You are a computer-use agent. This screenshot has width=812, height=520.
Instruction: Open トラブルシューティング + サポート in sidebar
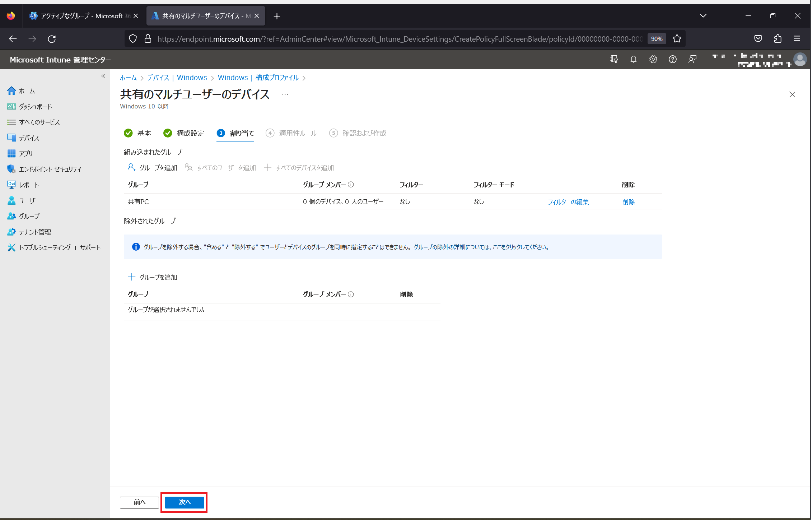pos(59,247)
